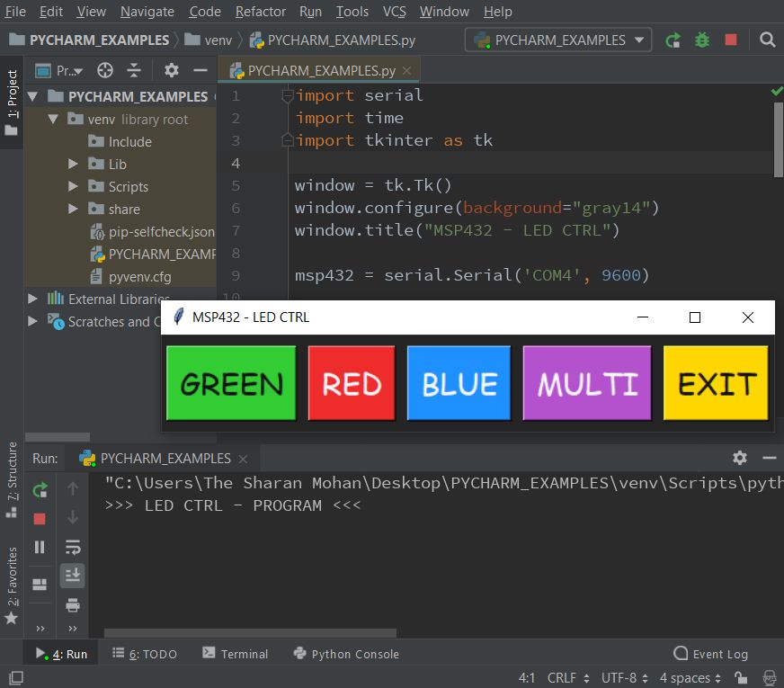Collapse the venv folder node

(x=53, y=119)
